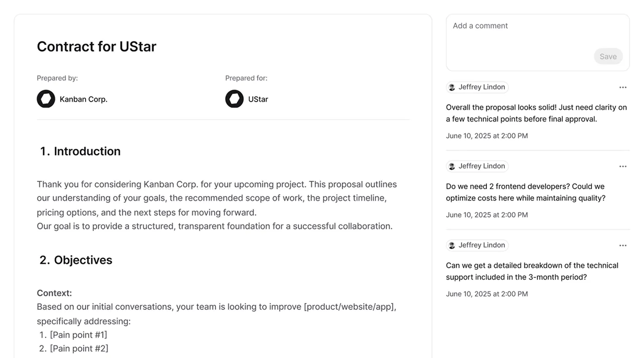This screenshot has height=358, width=644.
Task: Open the three-dot menu on the first comment
Action: click(x=623, y=87)
